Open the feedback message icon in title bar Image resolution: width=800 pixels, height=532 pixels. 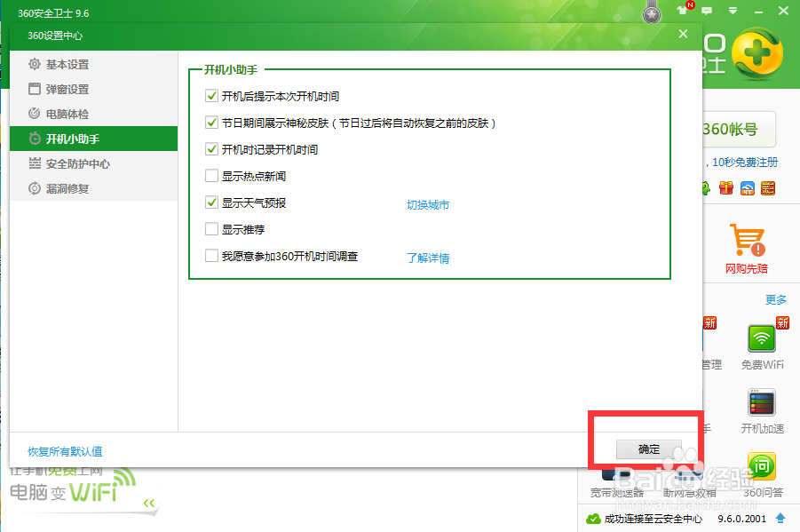coord(707,11)
